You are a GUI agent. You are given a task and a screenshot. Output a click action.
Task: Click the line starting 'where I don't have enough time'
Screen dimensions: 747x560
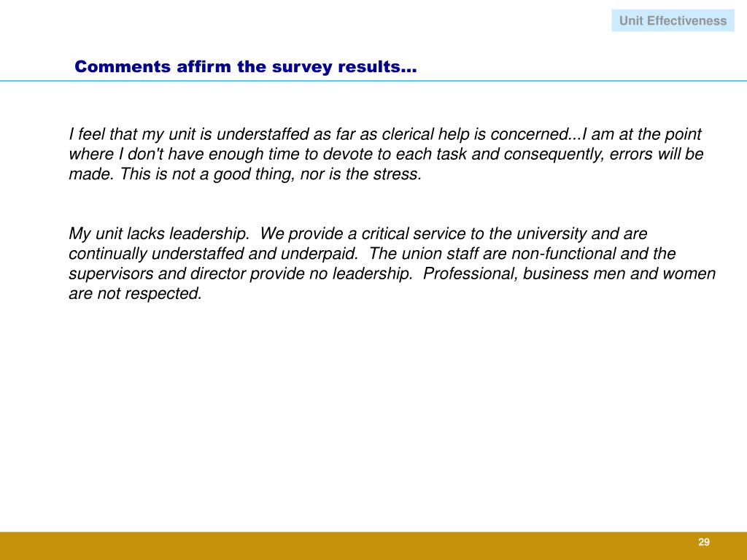tap(386, 155)
